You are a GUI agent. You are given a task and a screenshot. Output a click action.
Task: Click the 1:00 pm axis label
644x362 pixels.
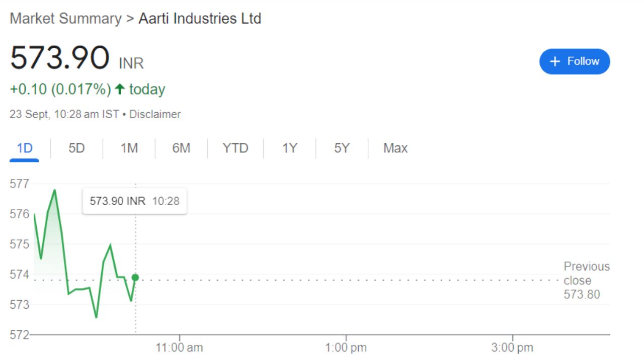[346, 347]
